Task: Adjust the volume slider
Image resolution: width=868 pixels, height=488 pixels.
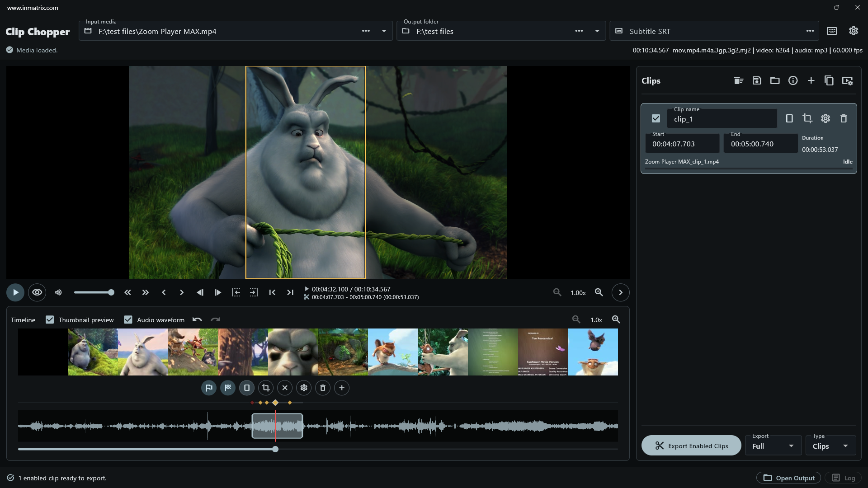Action: [x=94, y=292]
